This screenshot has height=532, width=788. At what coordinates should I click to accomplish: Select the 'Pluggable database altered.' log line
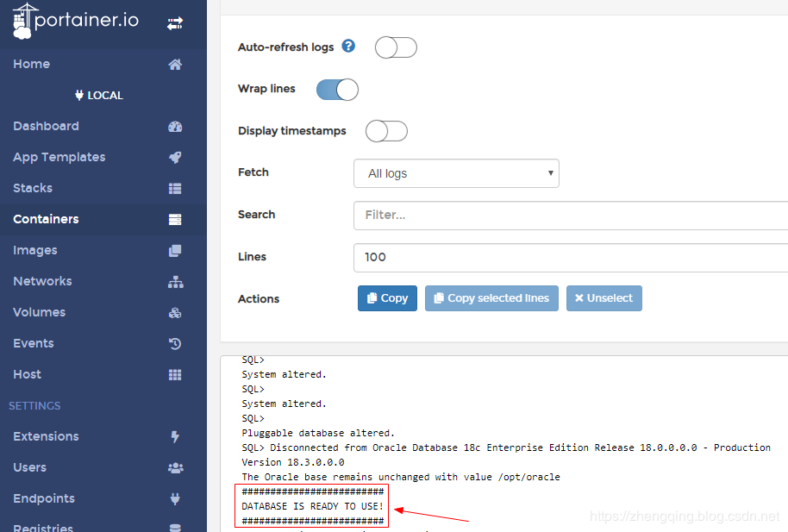[x=318, y=433]
